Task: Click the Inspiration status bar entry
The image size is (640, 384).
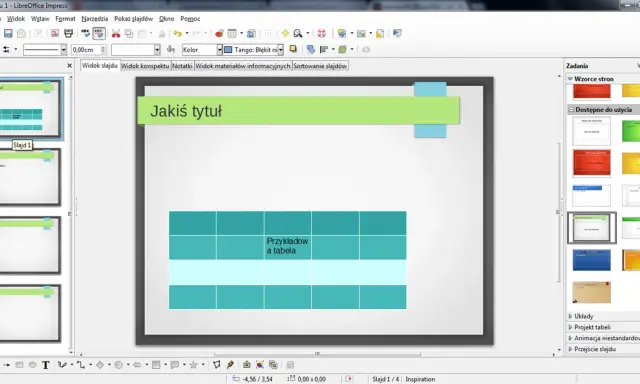Action: [x=420, y=379]
